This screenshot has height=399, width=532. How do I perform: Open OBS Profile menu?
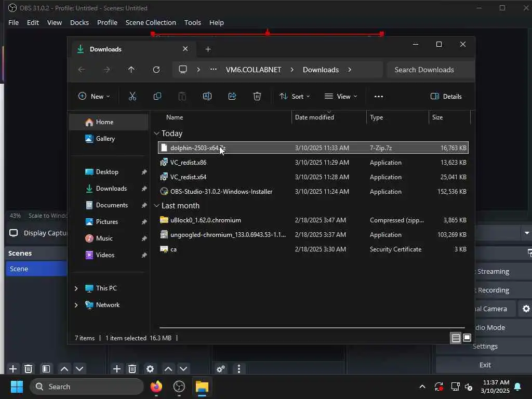107,22
